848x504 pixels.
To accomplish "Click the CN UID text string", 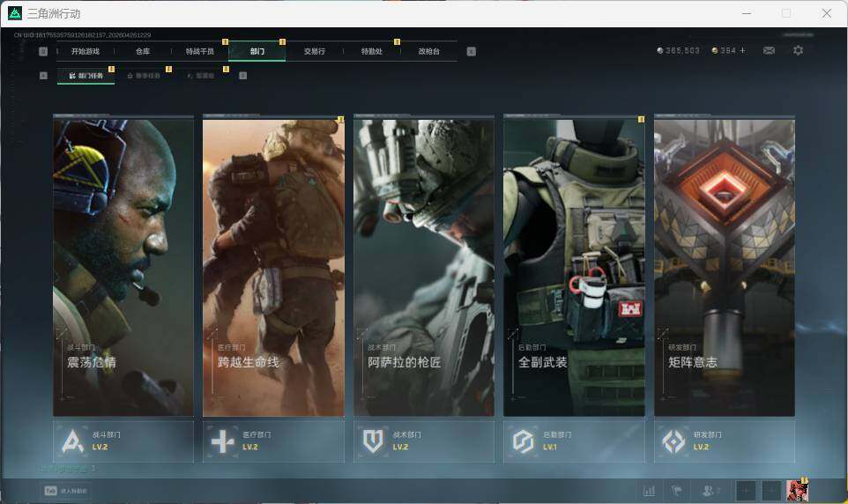I will coord(83,34).
